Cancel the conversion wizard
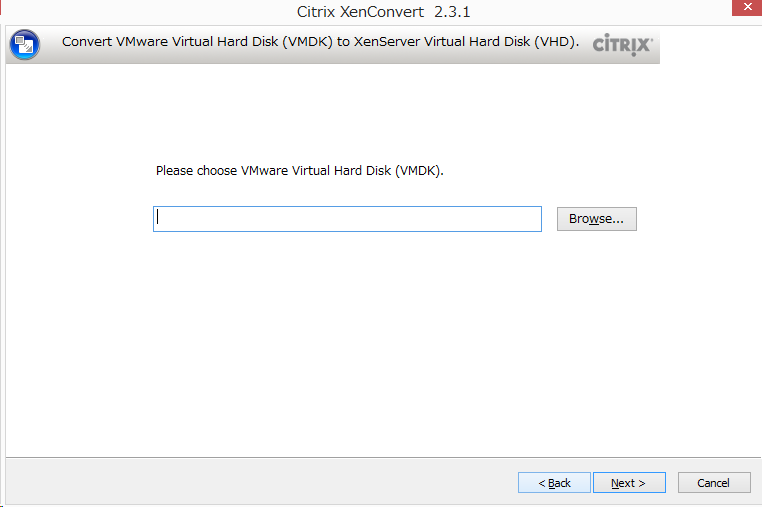 pos(714,483)
